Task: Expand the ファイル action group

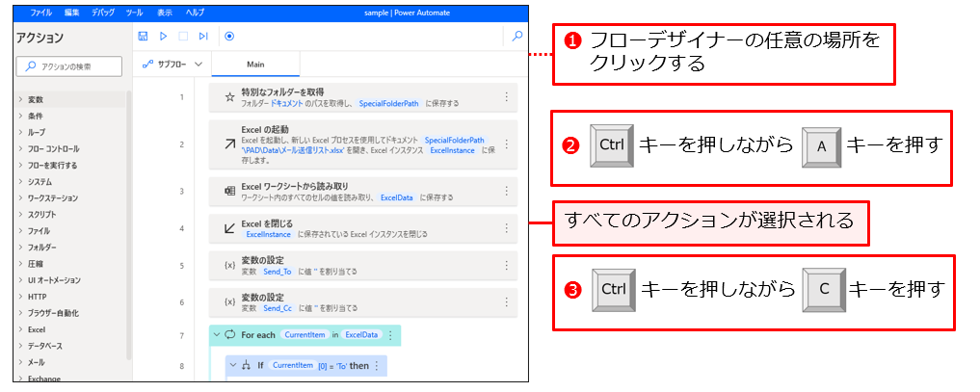Action: [x=20, y=231]
